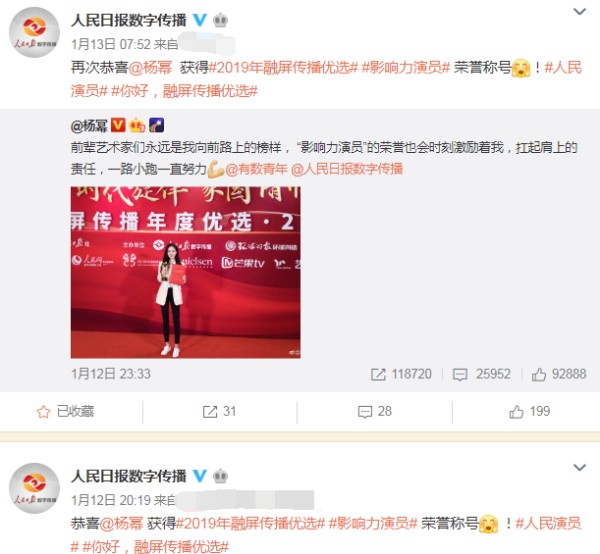Viewport: 600px width, 554px height.
Task: Click the second post's avatar logo
Action: (x=34, y=489)
